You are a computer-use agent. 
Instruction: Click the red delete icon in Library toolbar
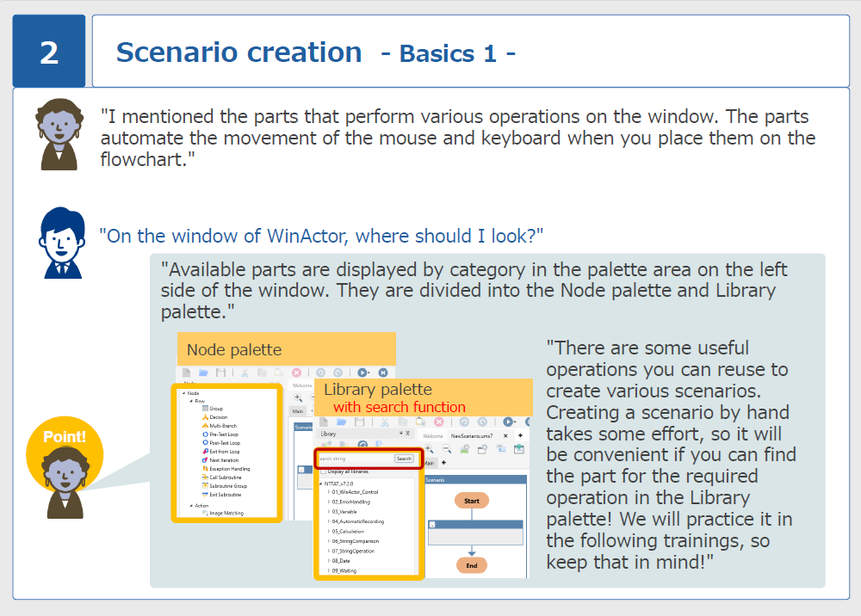[438, 422]
